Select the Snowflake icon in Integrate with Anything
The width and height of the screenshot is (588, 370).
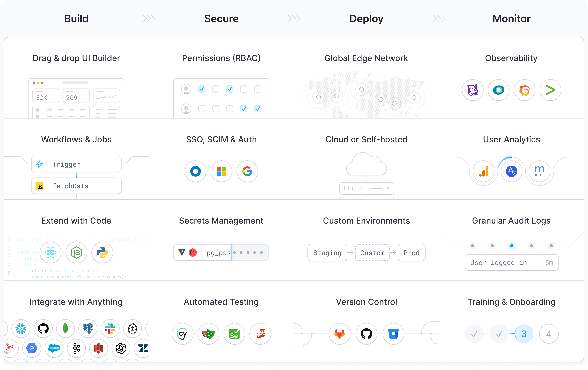[x=21, y=328]
